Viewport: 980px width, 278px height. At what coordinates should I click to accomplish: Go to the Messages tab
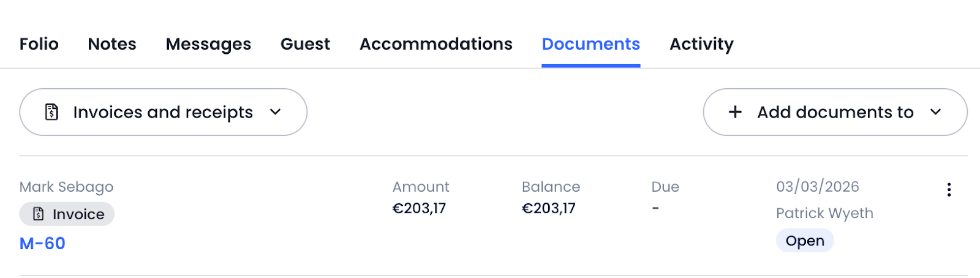pos(208,44)
